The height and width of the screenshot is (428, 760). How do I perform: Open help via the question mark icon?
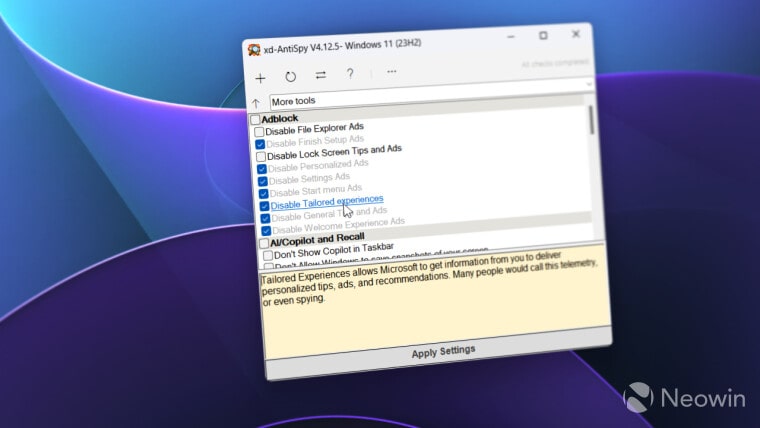point(350,74)
